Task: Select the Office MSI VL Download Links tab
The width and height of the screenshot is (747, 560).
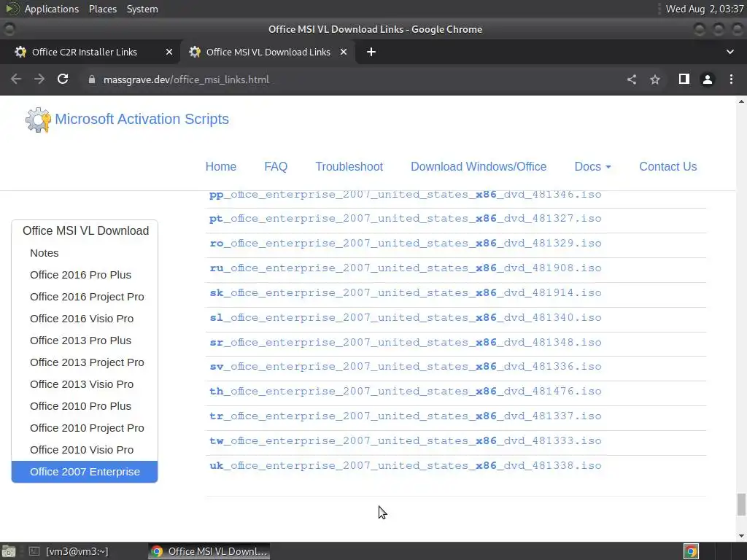Action: pos(268,52)
